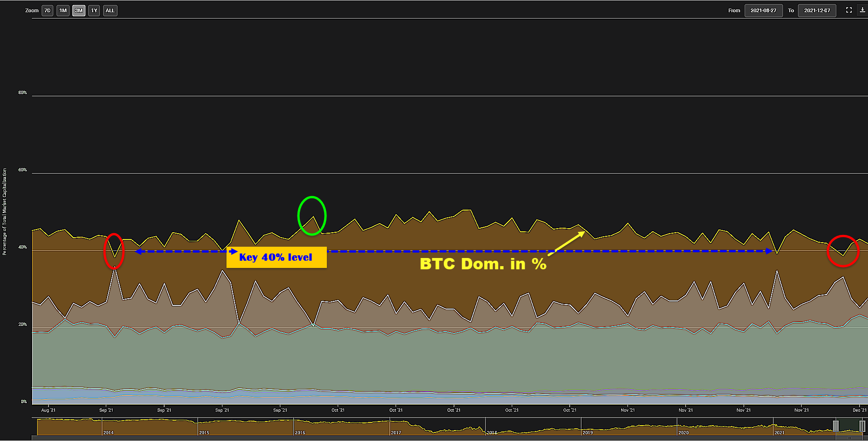The width and height of the screenshot is (868, 441).
Task: Click the From date field 2021-08-27
Action: pos(763,11)
